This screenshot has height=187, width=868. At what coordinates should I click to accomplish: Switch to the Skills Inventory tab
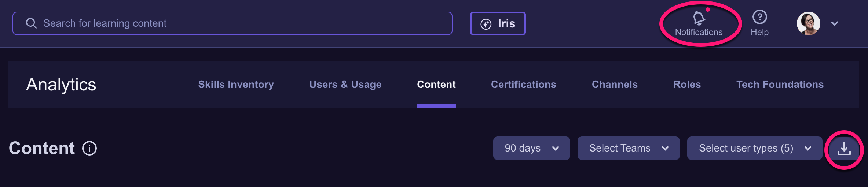coord(236,85)
